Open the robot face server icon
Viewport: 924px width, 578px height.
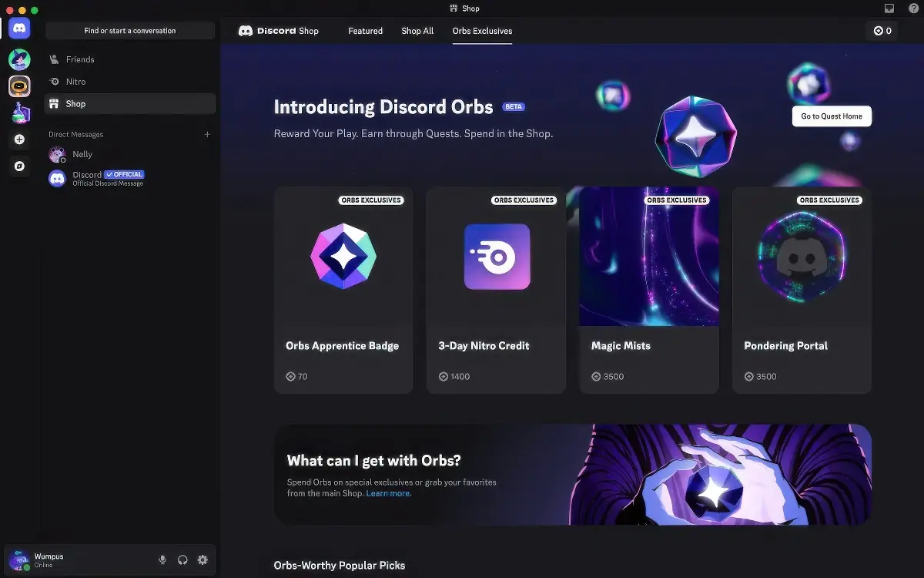click(x=18, y=86)
